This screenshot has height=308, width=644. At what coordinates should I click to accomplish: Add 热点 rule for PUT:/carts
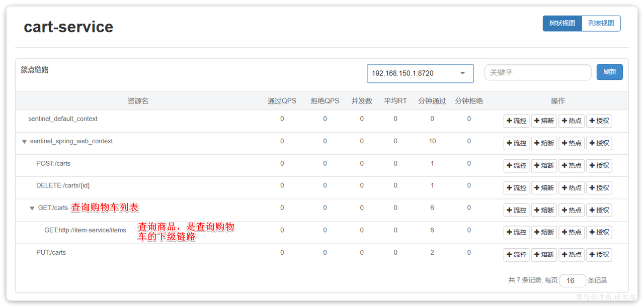tap(572, 255)
